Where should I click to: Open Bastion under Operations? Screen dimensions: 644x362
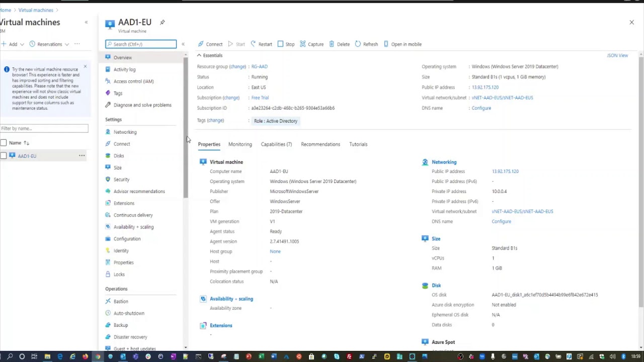121,302
